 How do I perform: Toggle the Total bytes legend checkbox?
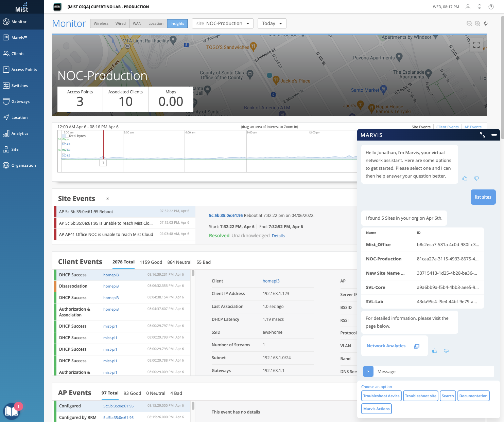coord(64,136)
